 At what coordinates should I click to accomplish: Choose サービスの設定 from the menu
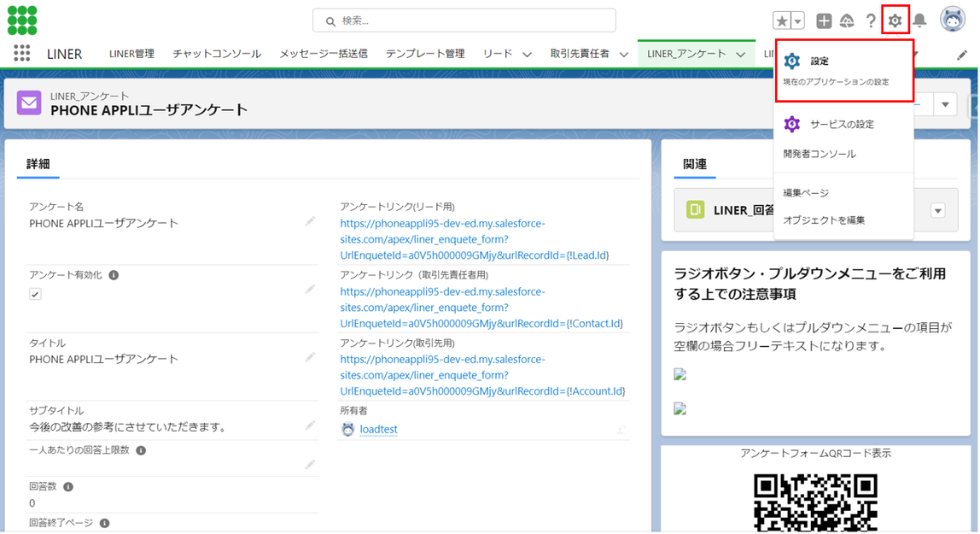click(x=843, y=124)
